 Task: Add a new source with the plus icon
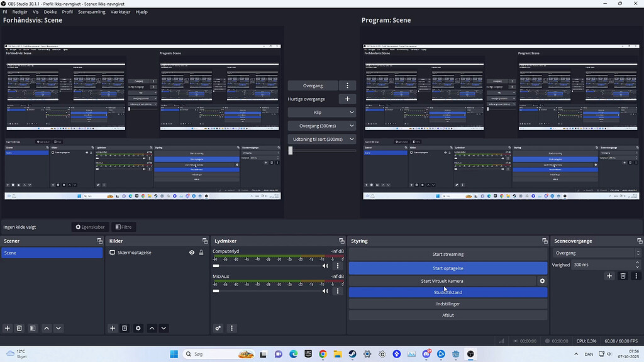click(113, 328)
